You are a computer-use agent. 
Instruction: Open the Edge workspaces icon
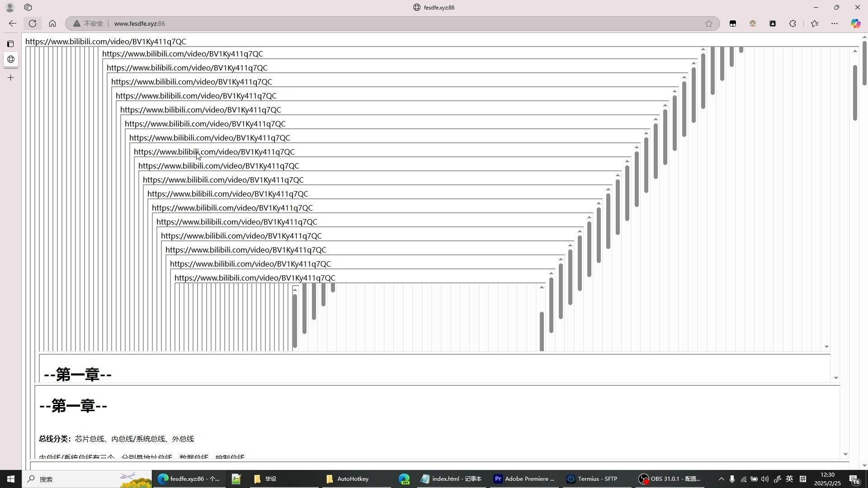[28, 7]
